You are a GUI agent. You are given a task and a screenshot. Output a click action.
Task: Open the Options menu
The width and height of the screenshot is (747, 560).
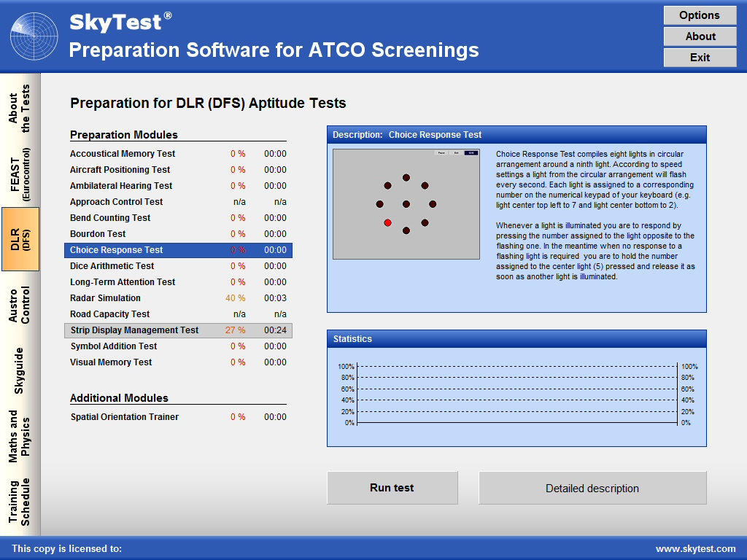(x=699, y=15)
